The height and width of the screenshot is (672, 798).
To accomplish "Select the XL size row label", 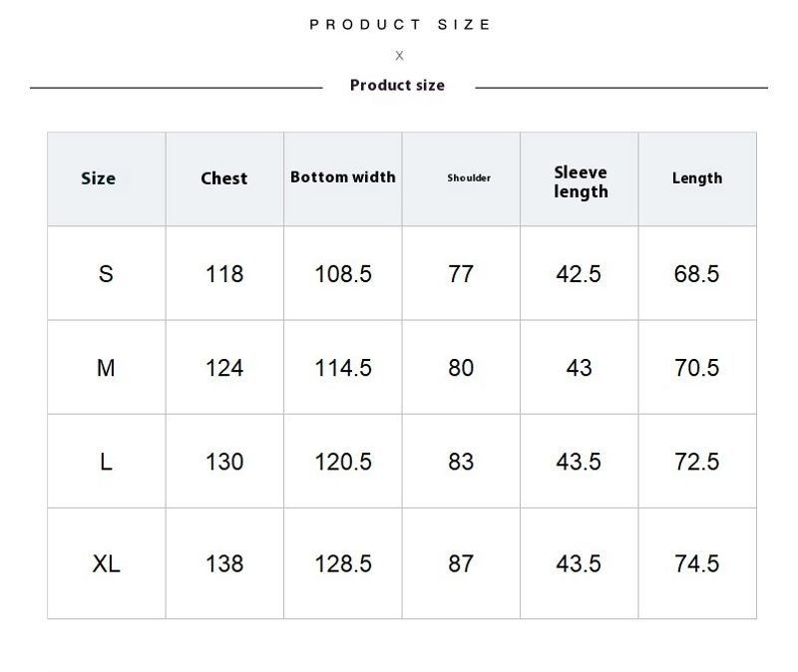I will [x=107, y=563].
